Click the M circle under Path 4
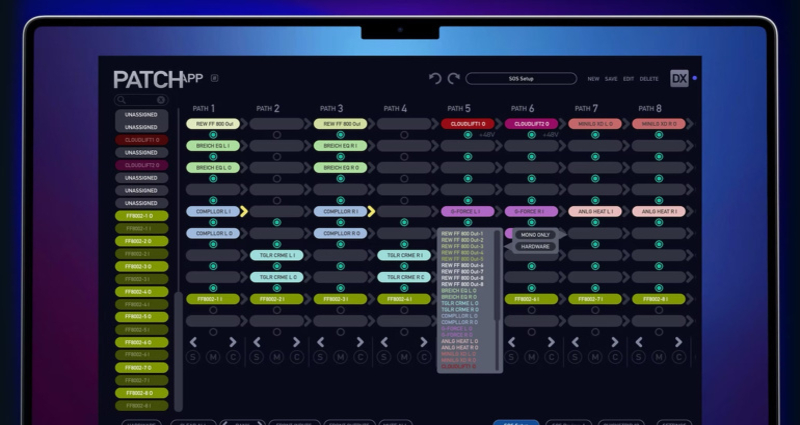 [404, 357]
